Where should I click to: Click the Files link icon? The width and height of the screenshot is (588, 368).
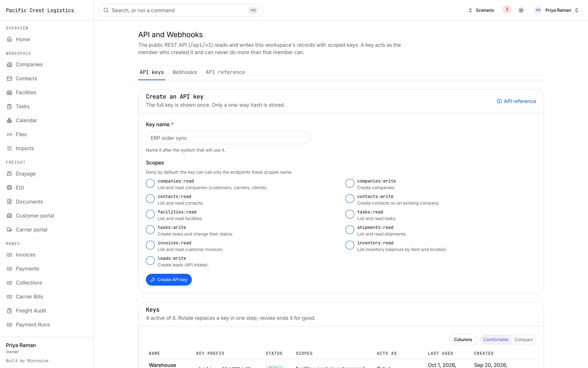pos(9,134)
